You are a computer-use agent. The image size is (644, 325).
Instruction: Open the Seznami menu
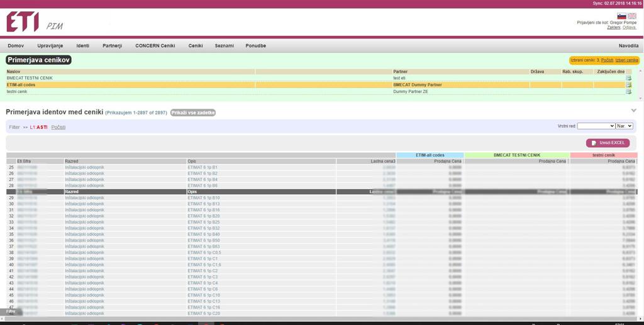(225, 46)
